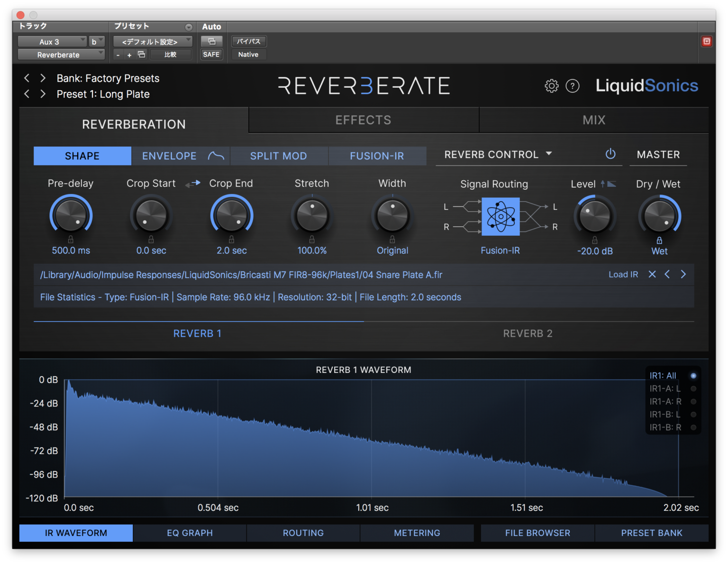
Task: Open the <デフォルト設定> preset dropdown
Action: pyautogui.click(x=153, y=41)
